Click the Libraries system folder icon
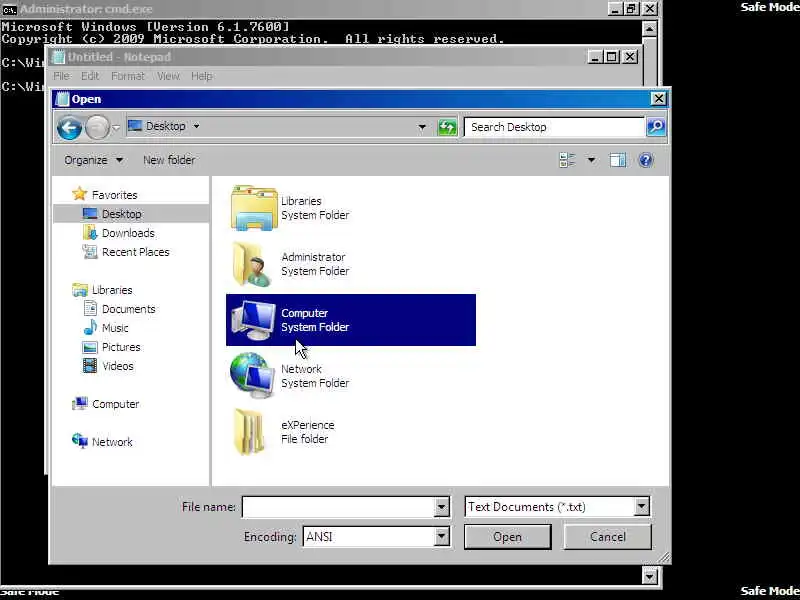Viewport: 800px width, 600px height. pos(254,208)
